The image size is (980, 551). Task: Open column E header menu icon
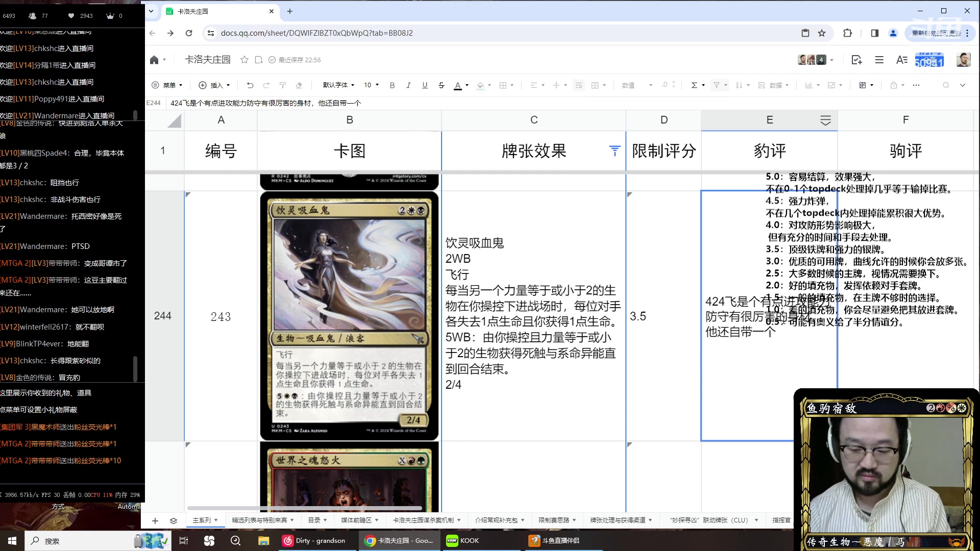(x=825, y=120)
